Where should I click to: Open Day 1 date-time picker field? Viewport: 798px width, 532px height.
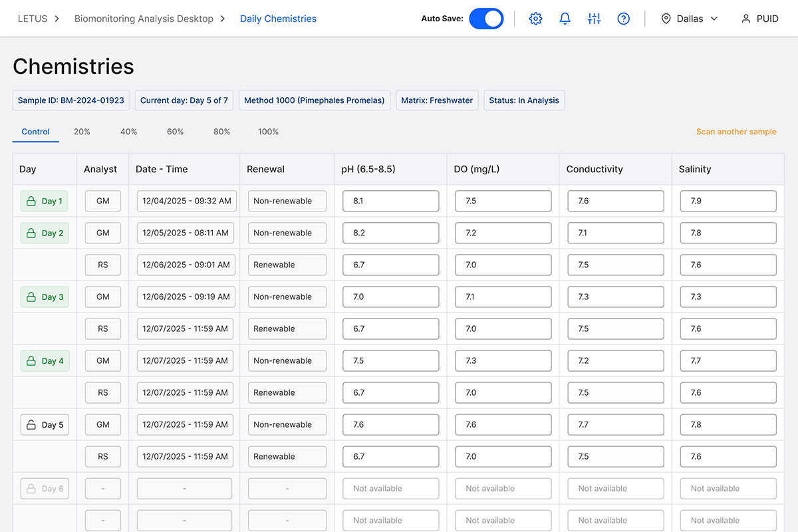click(x=186, y=201)
